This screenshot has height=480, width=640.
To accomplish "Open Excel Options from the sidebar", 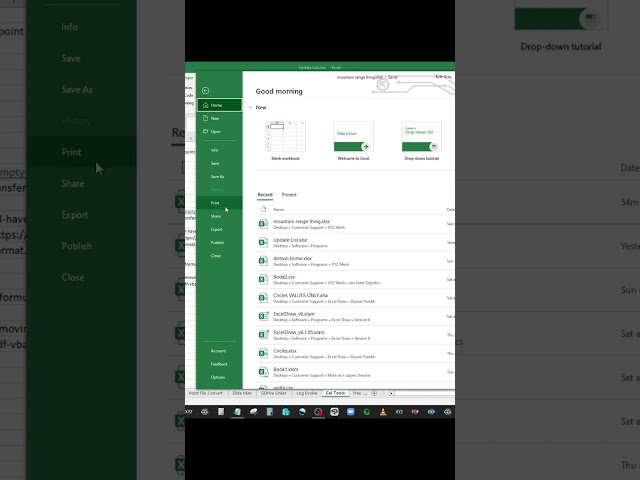I will point(220,377).
